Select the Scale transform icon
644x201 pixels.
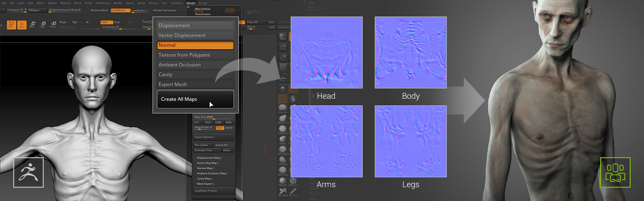42,24
